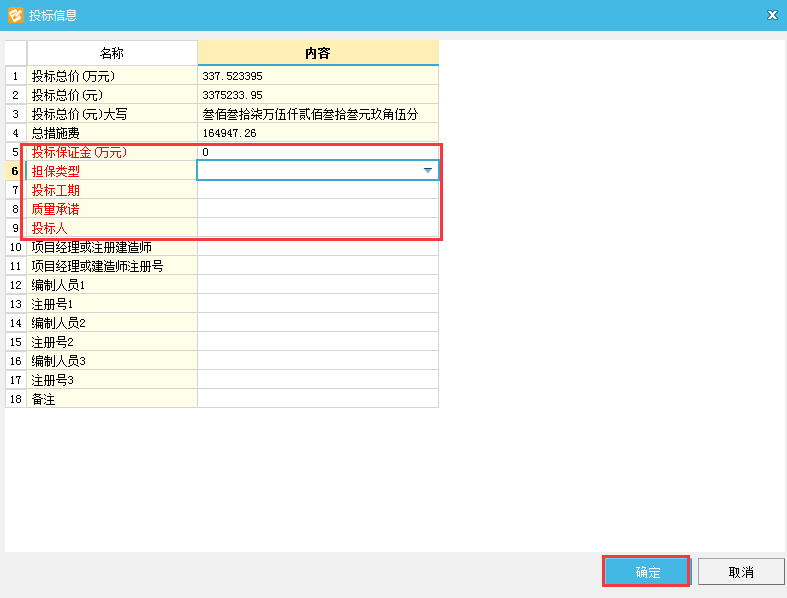This screenshot has height=598, width=787.
Task: Open the 担保类型 dropdown arrow
Action: (428, 171)
